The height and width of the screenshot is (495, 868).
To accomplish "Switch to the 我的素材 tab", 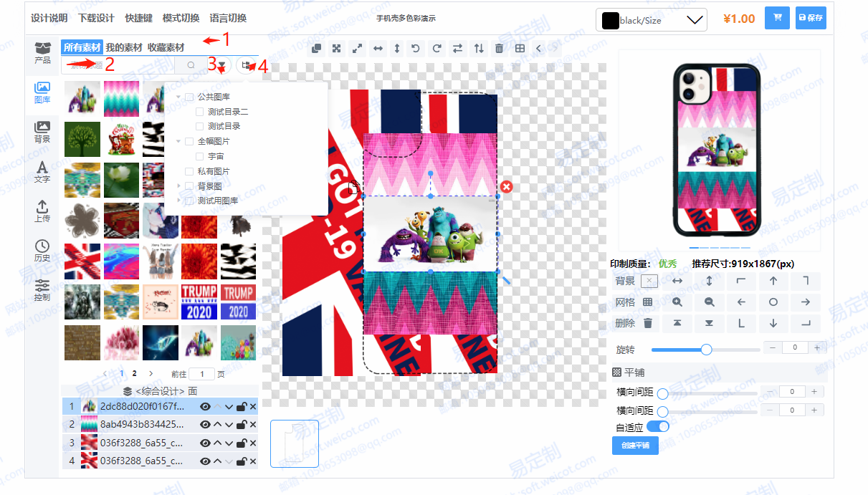I will coord(124,47).
